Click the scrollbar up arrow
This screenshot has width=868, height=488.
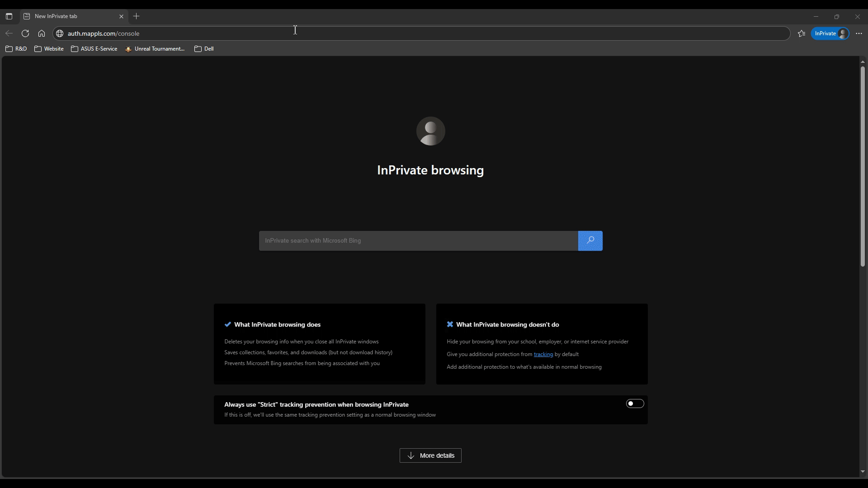click(863, 62)
